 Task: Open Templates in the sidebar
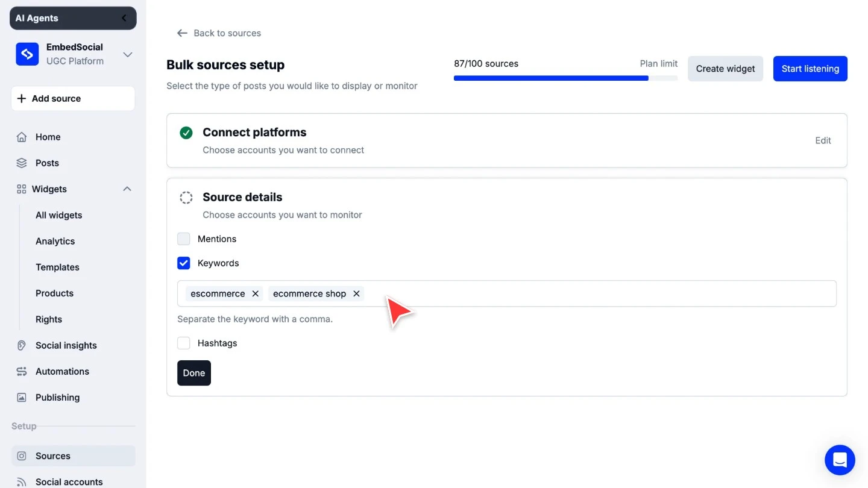57,267
